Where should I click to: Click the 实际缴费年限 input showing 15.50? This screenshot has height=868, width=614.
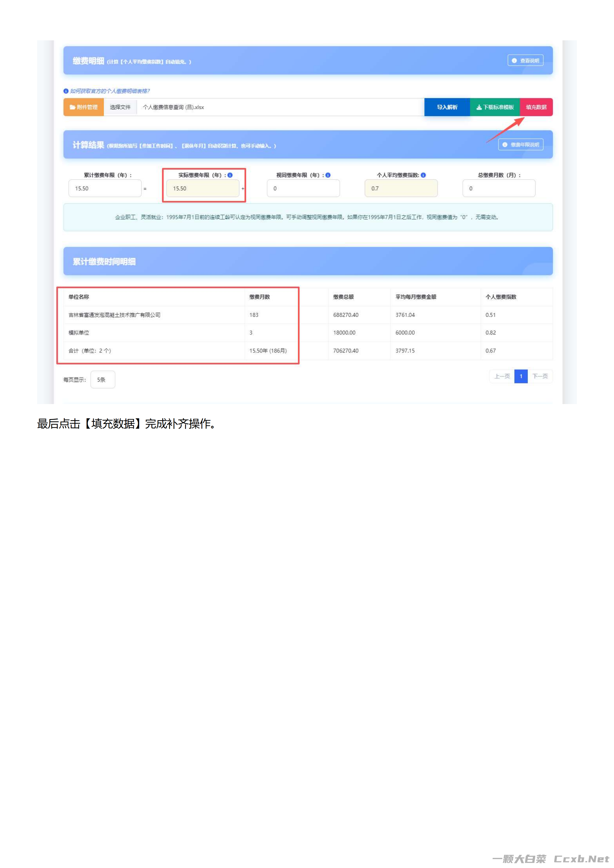[203, 188]
